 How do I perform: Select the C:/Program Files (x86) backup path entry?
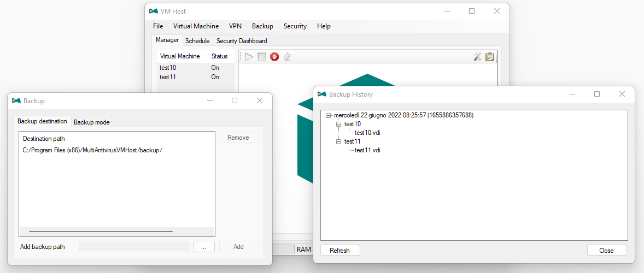tap(92, 150)
